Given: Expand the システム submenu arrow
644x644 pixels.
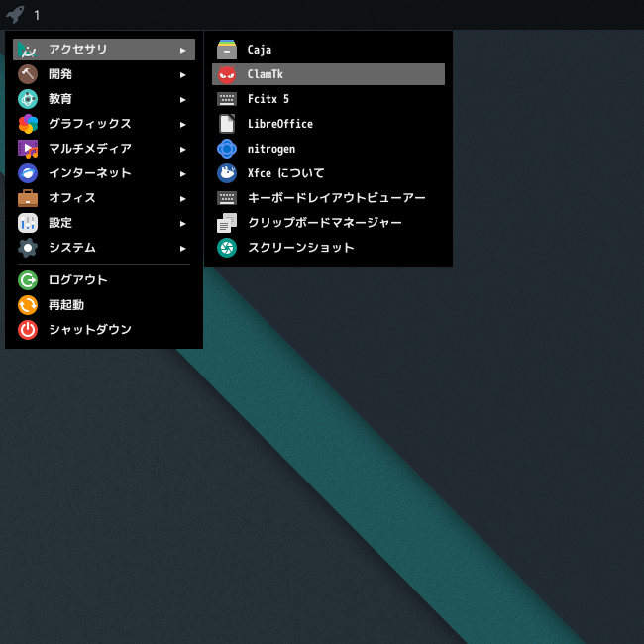Looking at the screenshot, I should pos(182,248).
